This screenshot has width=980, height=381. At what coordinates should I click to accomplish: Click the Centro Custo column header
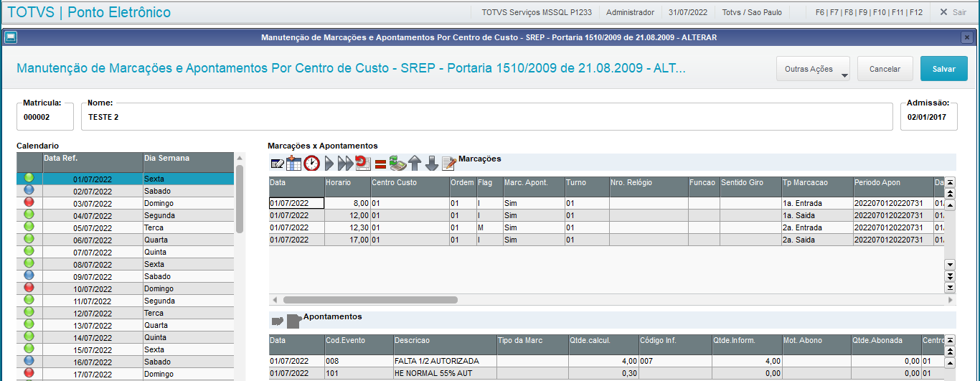[x=410, y=187]
